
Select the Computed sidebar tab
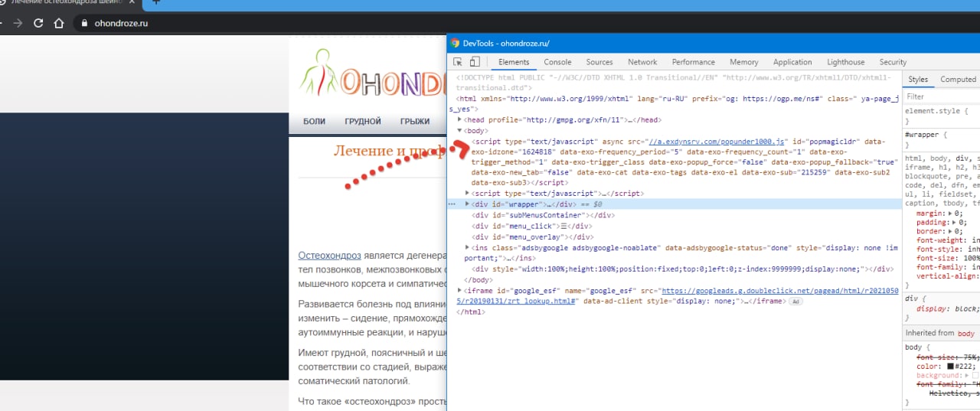[958, 80]
